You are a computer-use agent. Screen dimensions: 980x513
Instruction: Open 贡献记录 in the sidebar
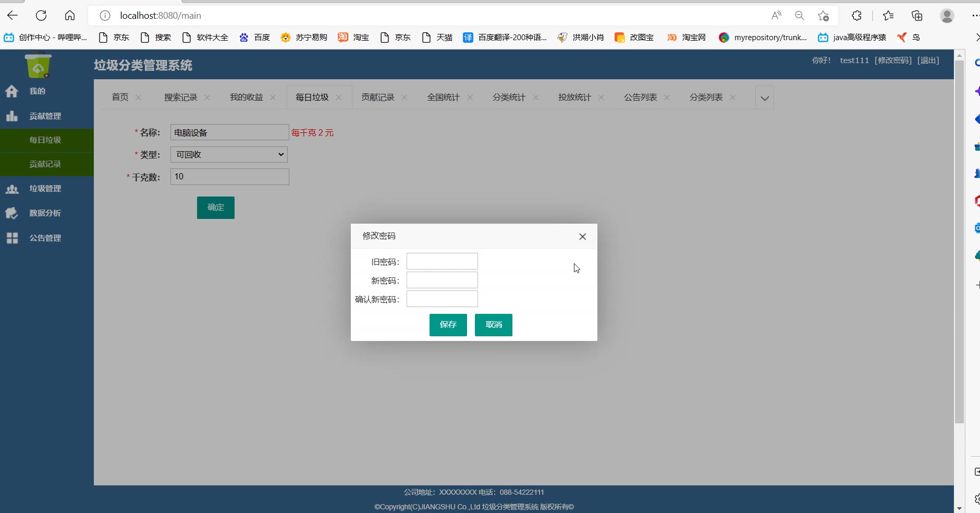click(x=47, y=164)
